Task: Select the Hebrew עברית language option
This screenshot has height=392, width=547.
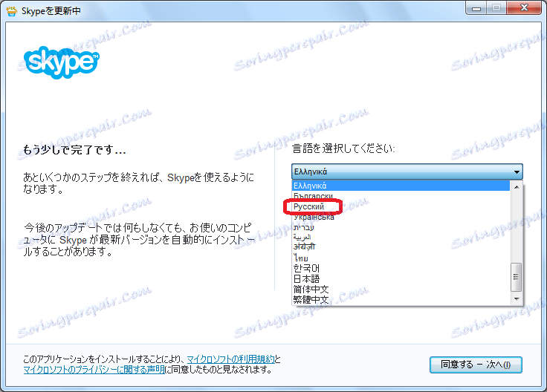Action: [401, 227]
